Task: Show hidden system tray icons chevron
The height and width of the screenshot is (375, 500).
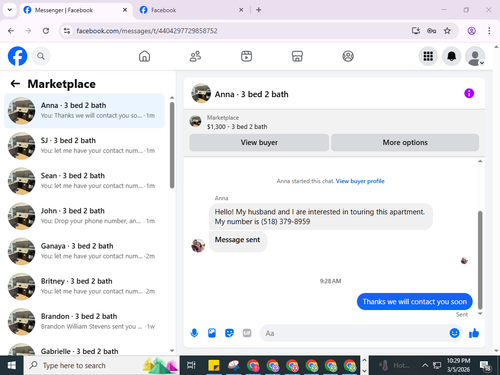Action: [425, 365]
